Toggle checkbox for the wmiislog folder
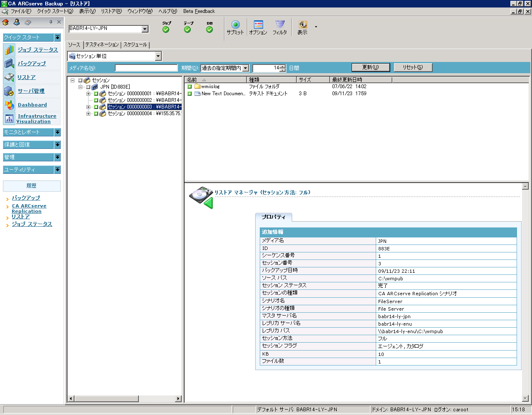 [190, 86]
